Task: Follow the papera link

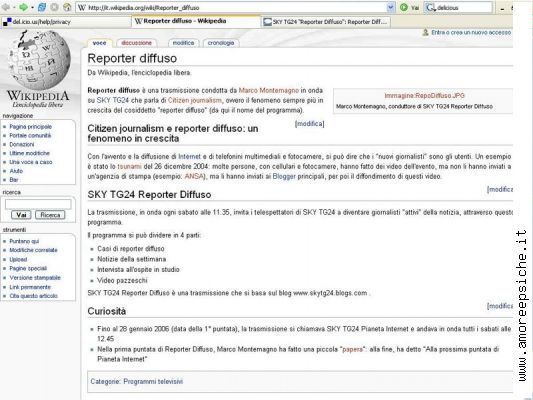Action: (x=352, y=349)
